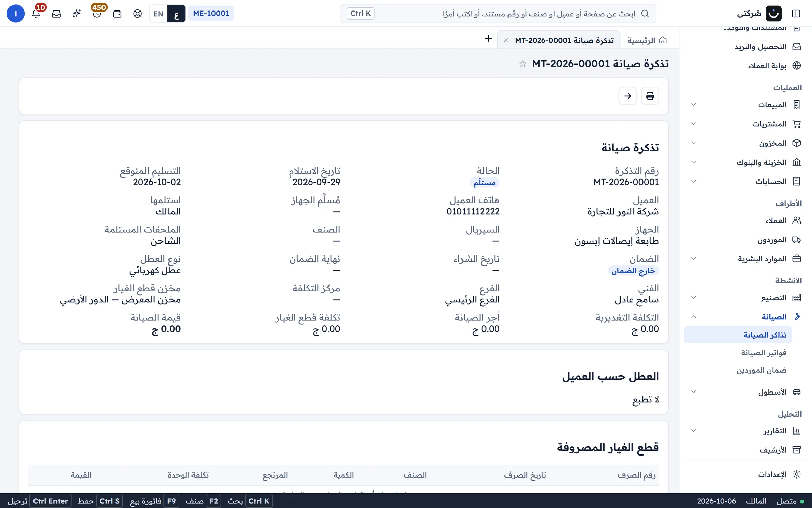This screenshot has height=508, width=812.
Task: Click the user avatar circle
Action: click(x=16, y=14)
